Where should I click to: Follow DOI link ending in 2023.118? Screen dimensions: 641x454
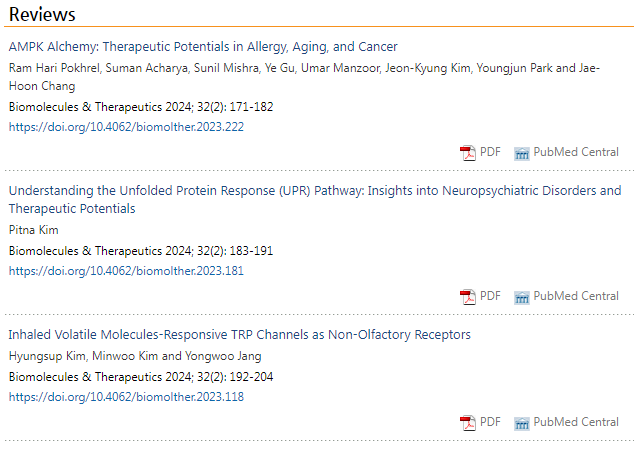(126, 397)
